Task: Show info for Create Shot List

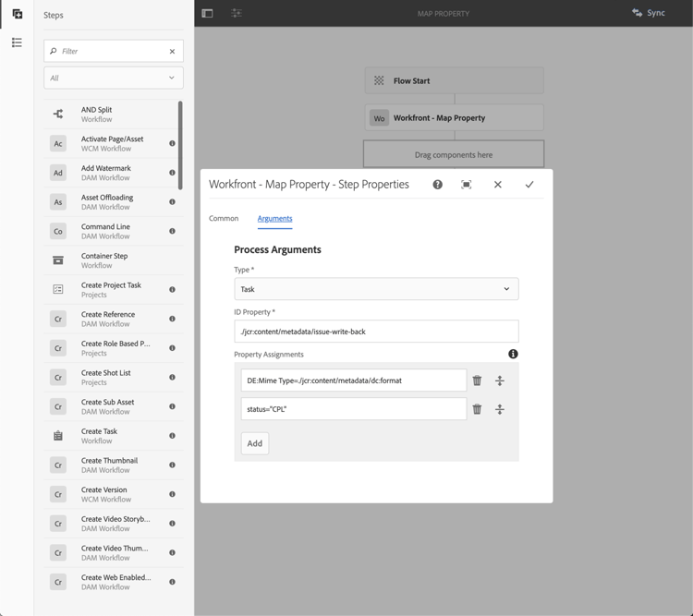Action: click(x=173, y=377)
